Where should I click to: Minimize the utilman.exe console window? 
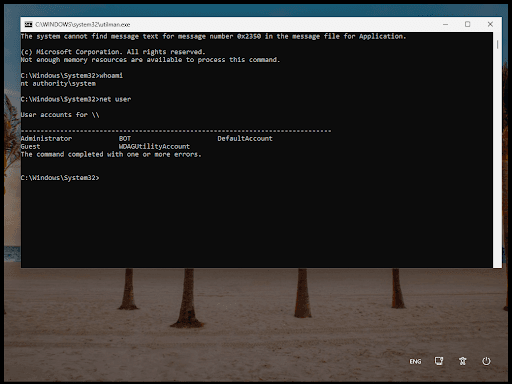coord(445,24)
